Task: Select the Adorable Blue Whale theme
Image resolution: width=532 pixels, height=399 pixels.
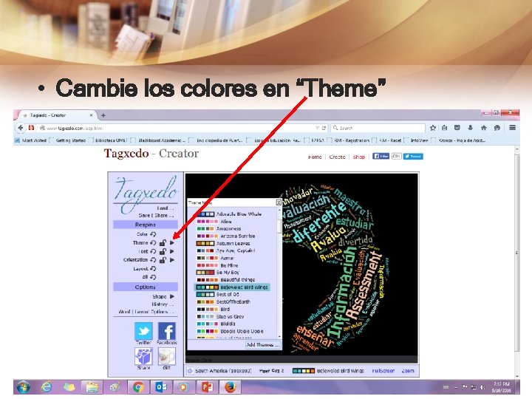Action: (x=229, y=214)
